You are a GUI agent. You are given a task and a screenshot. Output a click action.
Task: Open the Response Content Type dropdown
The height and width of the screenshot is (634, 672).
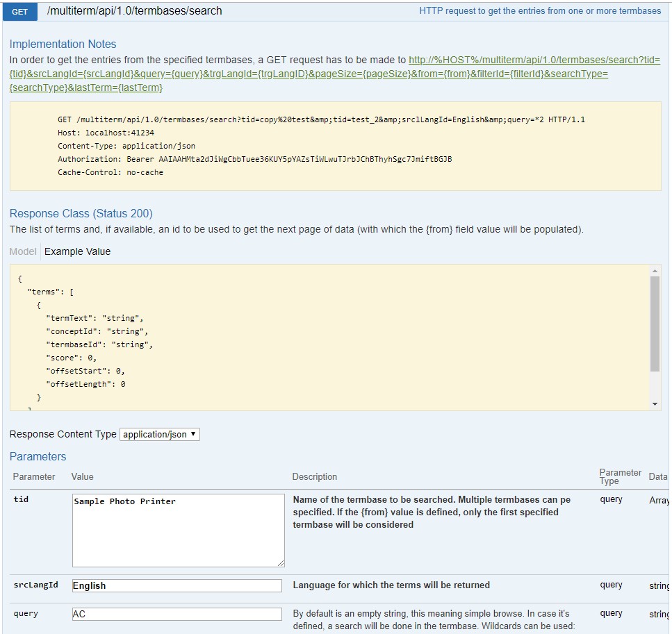pyautogui.click(x=159, y=435)
